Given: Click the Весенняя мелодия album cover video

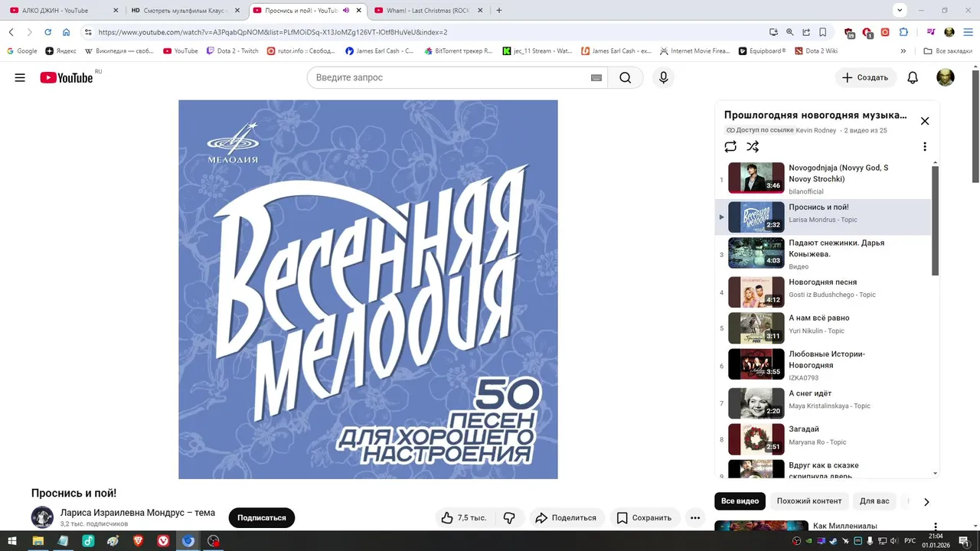Looking at the screenshot, I should tap(368, 289).
